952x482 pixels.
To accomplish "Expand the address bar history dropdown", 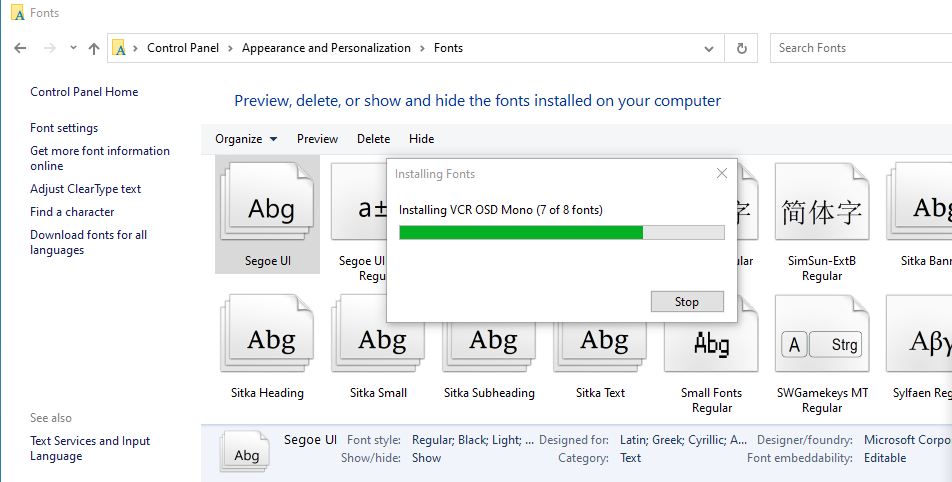I will (x=709, y=49).
